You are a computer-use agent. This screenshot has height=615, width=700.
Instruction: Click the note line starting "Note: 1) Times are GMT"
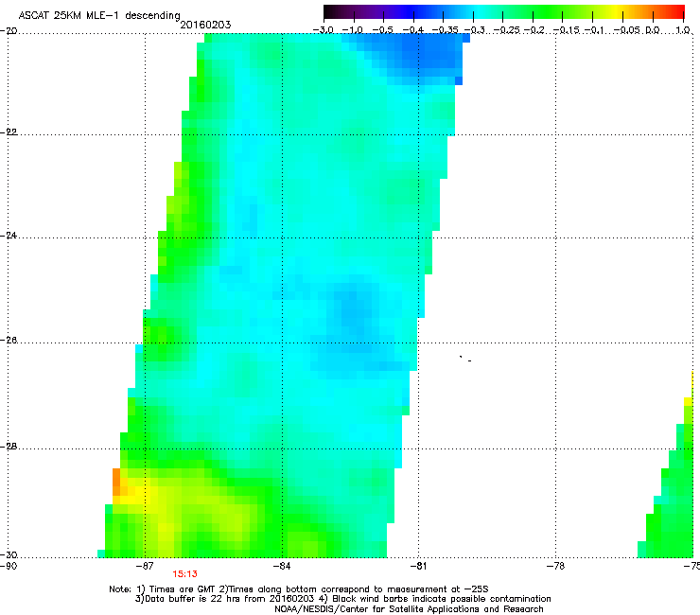[x=299, y=589]
